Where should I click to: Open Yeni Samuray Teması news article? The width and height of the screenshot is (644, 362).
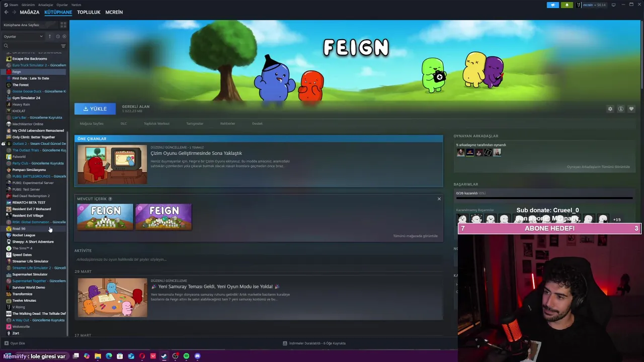pyautogui.click(x=218, y=287)
